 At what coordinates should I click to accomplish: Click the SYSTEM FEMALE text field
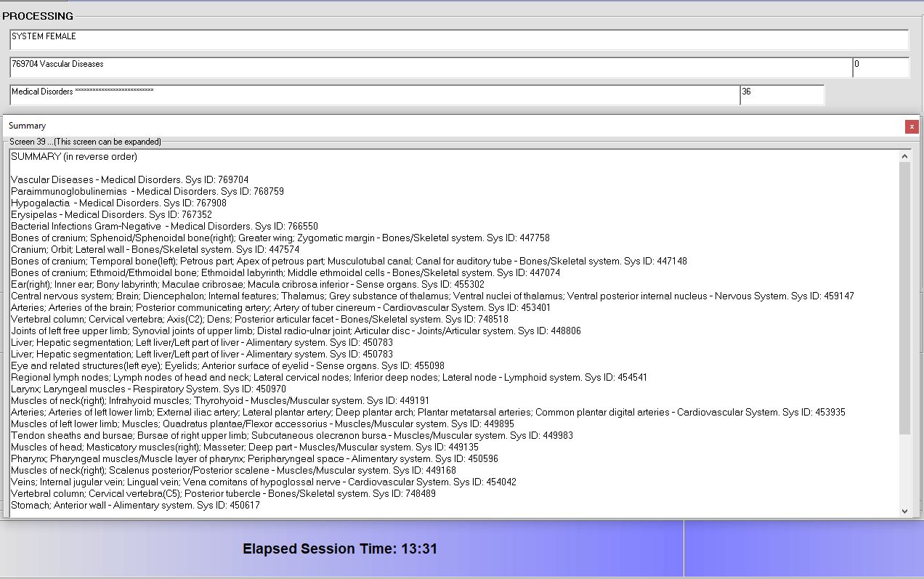(458, 39)
